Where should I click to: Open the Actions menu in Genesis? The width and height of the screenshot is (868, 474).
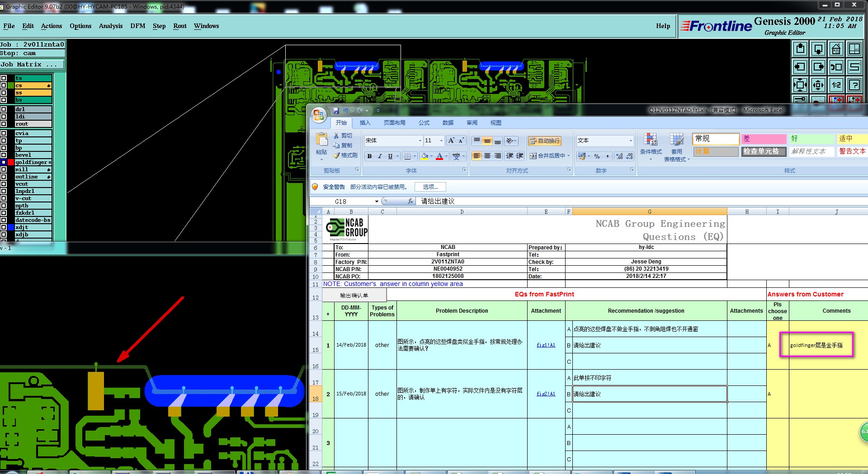[x=52, y=26]
